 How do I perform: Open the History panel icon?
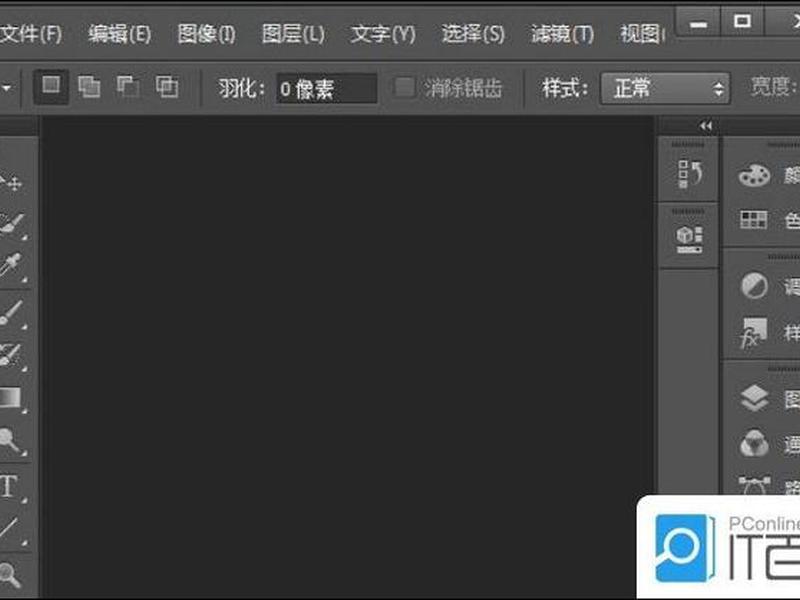(x=689, y=174)
